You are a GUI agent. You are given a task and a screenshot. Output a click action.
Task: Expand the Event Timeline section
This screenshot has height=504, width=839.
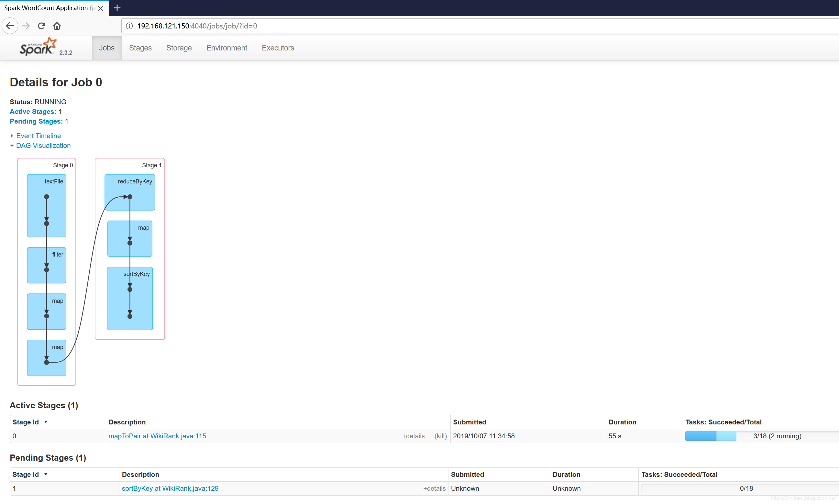click(x=38, y=136)
